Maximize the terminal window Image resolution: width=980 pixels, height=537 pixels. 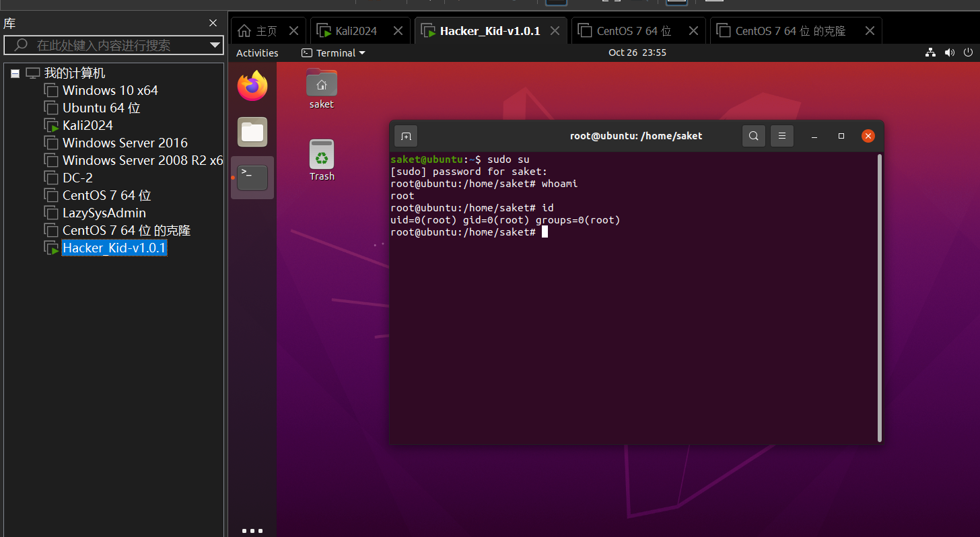click(841, 136)
